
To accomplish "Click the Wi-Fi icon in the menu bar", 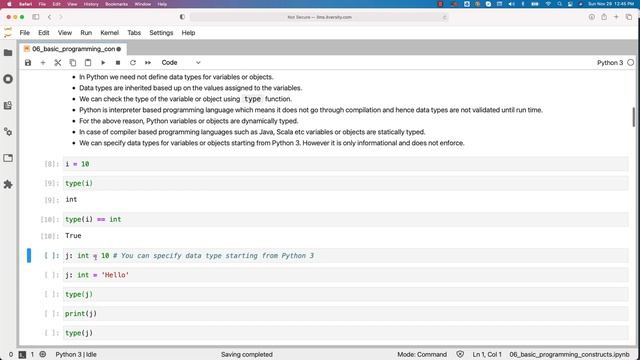I will (x=548, y=4).
